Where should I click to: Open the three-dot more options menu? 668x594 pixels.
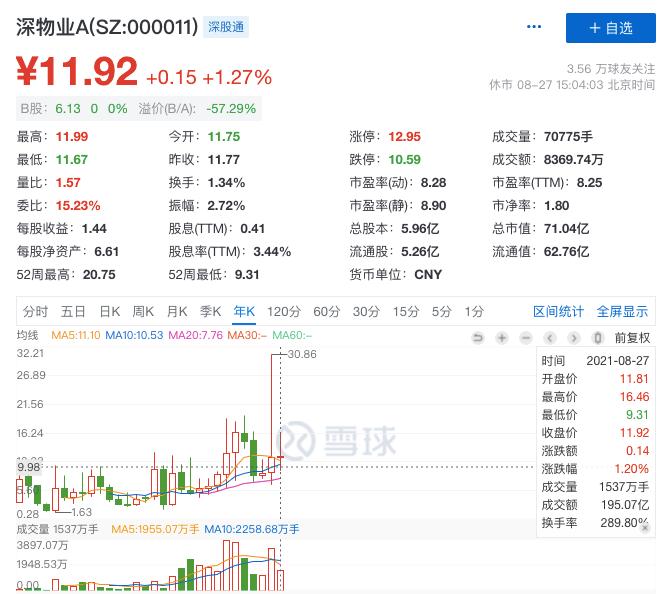pos(534,26)
